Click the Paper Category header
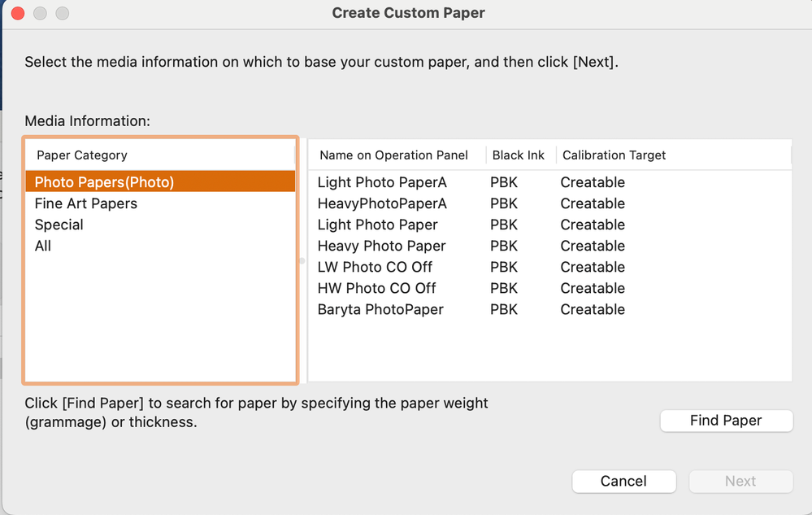The height and width of the screenshot is (515, 812). point(82,155)
